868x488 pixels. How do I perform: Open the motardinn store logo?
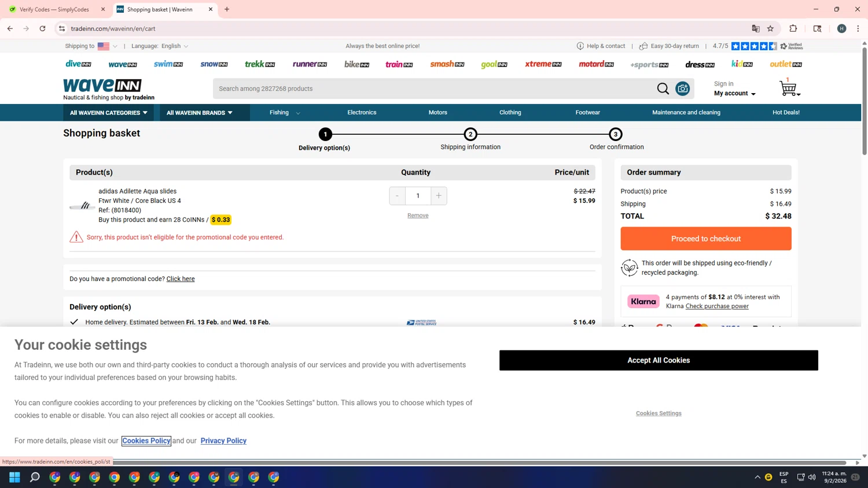coord(596,64)
